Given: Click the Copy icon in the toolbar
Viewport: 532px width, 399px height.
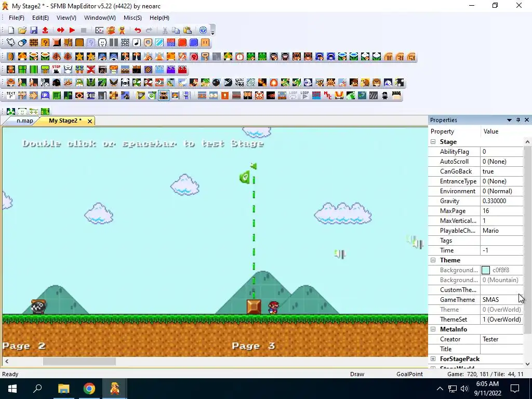Looking at the screenshot, I should pos(176,31).
